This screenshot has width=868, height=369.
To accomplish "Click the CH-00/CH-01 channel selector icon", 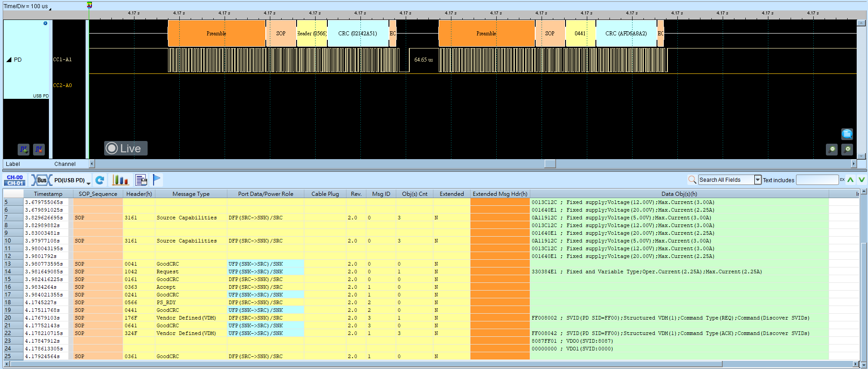I will tap(15, 180).
